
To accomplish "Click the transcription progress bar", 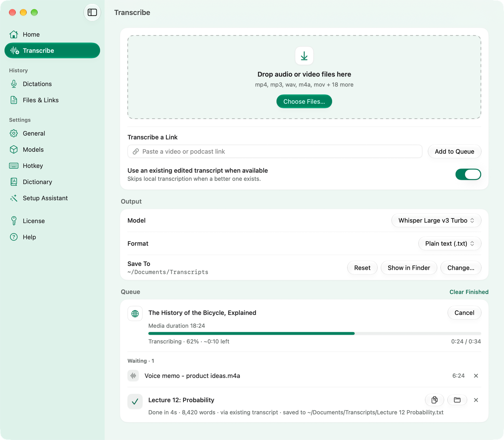I will (314, 333).
